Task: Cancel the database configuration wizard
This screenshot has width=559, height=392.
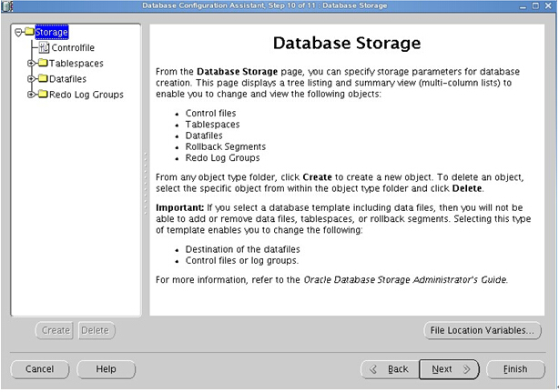Action: [39, 369]
